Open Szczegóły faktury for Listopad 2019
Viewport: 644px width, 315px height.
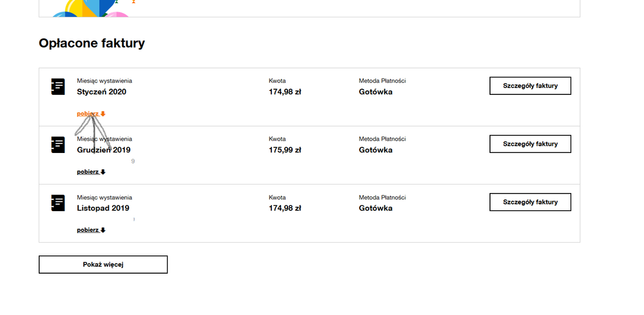point(530,202)
